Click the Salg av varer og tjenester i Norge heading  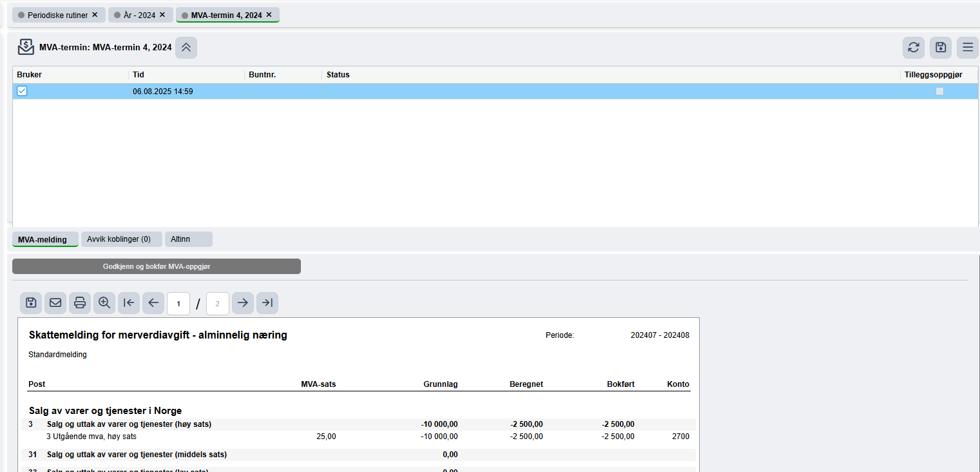[x=105, y=411]
